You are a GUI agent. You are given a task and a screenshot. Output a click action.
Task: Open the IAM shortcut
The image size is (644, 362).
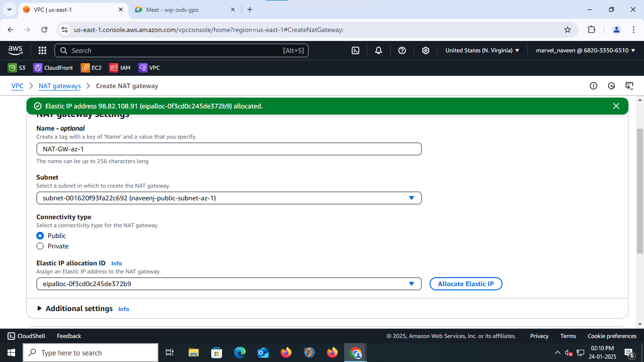click(x=120, y=68)
